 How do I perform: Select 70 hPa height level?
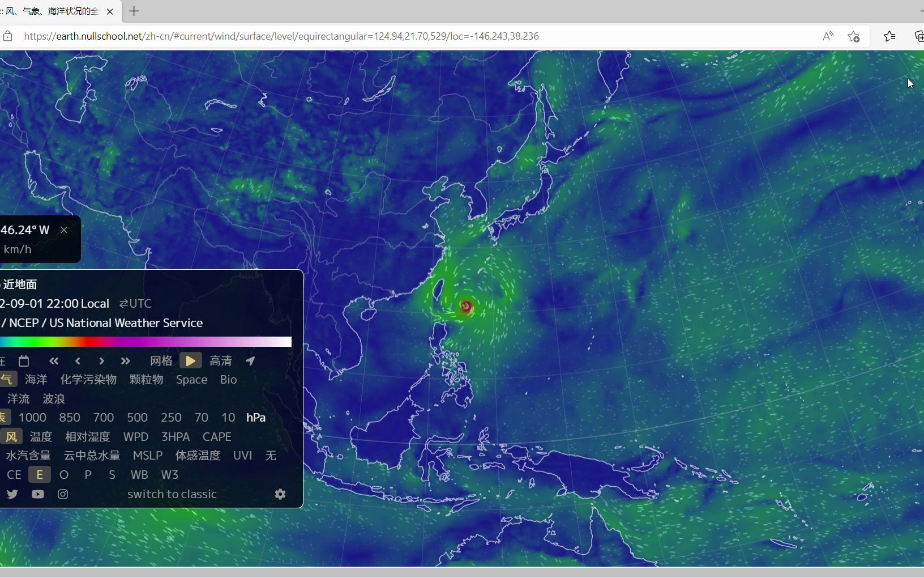pyautogui.click(x=201, y=418)
